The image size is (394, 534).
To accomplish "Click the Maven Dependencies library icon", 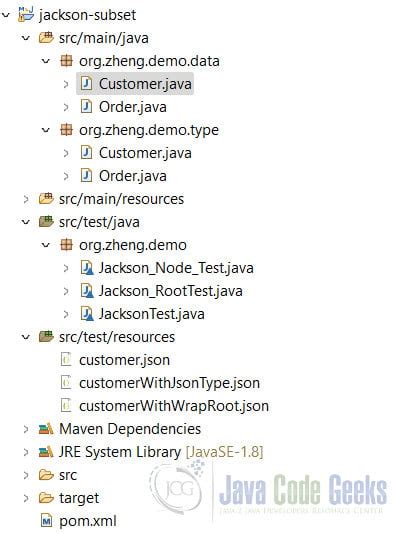I will pos(46,429).
